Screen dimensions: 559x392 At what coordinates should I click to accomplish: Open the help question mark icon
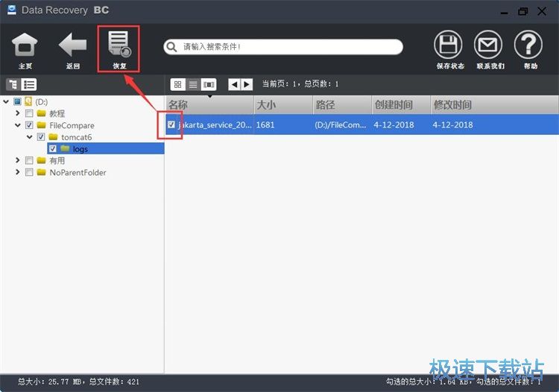pyautogui.click(x=528, y=45)
